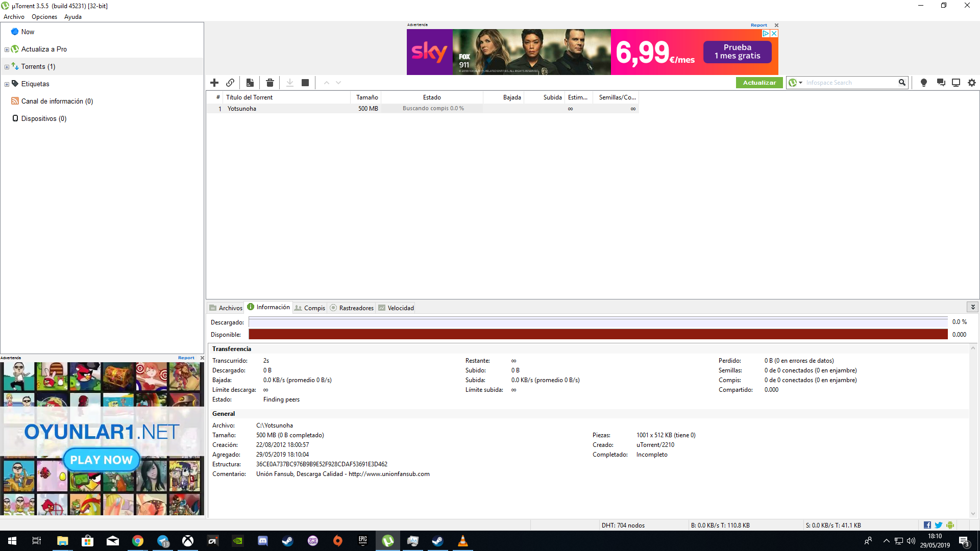Switch to the Archivos tab

click(226, 308)
